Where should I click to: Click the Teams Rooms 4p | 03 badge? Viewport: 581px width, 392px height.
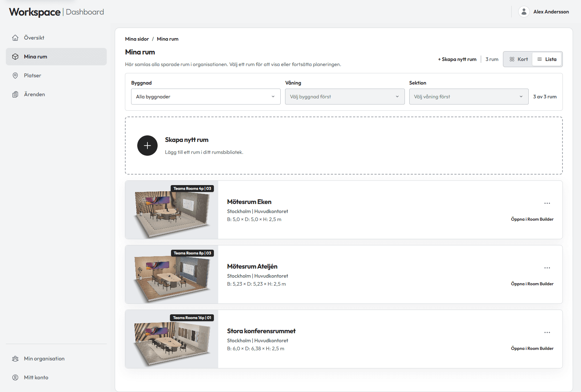192,188
